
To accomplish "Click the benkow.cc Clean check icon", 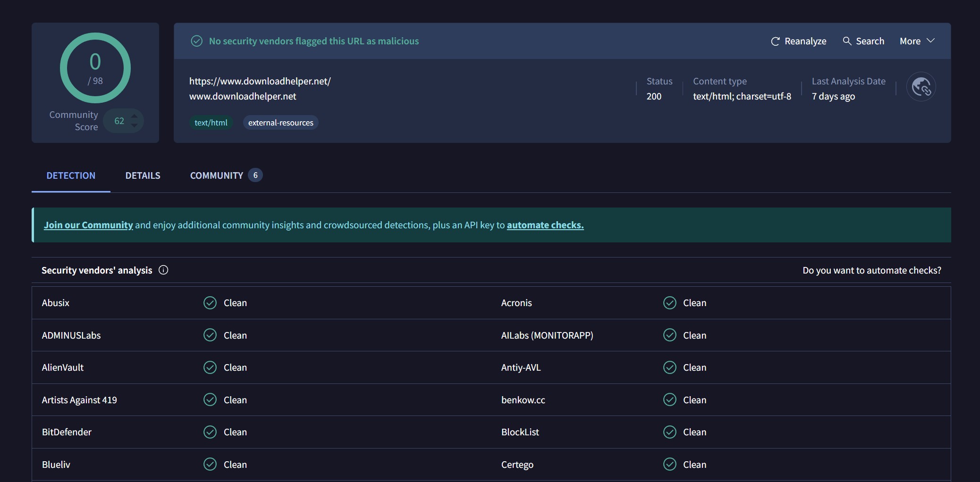I will 670,399.
